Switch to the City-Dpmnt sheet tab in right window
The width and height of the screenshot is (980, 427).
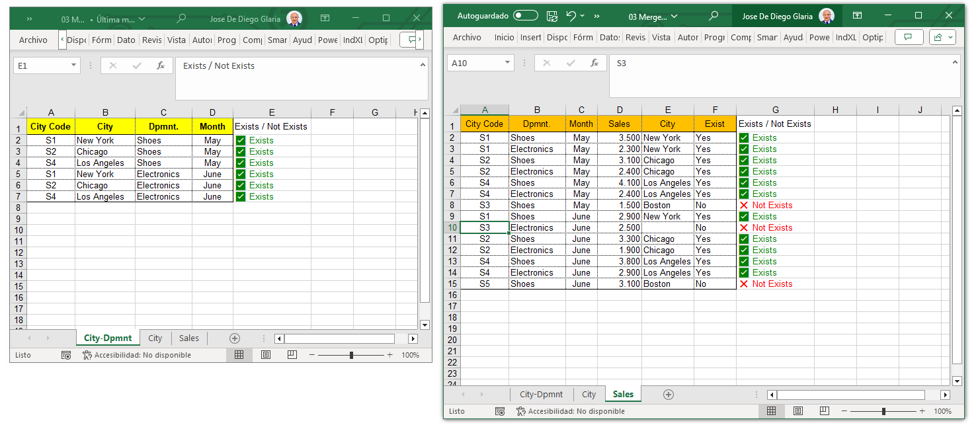[x=542, y=395]
